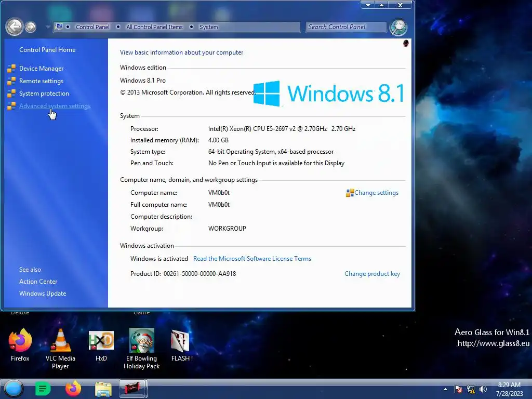The image size is (532, 399).
Task: Open Advanced system settings
Action: [55, 106]
